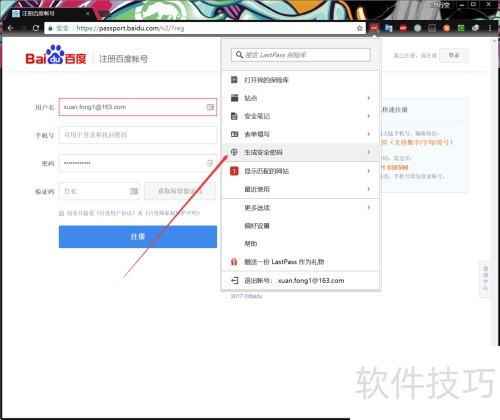This screenshot has height=420, width=500.
Task: Click the vault icon beside 打开我的保险库
Action: (x=234, y=80)
